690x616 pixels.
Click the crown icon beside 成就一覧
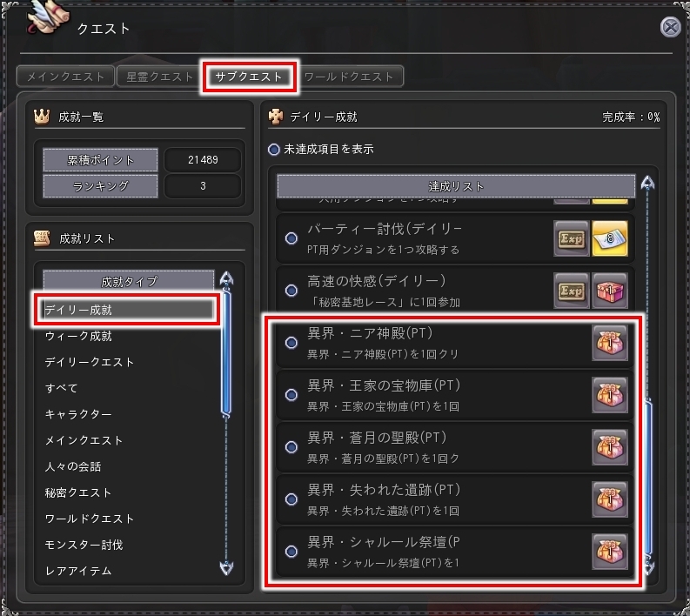coord(42,117)
